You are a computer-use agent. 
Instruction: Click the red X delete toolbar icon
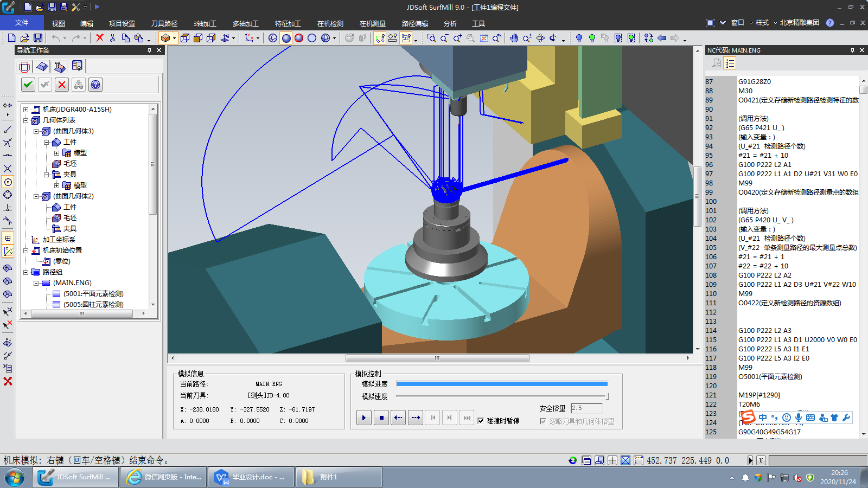point(99,38)
